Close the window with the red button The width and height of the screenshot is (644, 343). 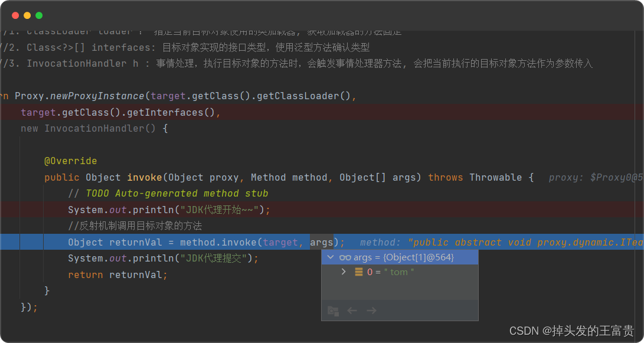pyautogui.click(x=15, y=15)
